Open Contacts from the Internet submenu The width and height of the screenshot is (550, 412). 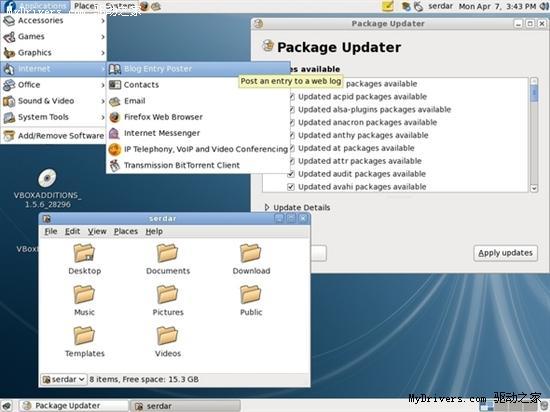point(198,85)
